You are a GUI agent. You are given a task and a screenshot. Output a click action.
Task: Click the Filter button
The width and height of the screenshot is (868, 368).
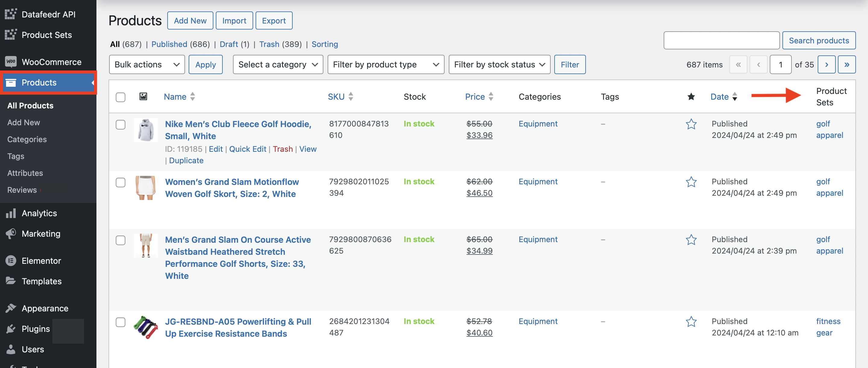click(570, 64)
